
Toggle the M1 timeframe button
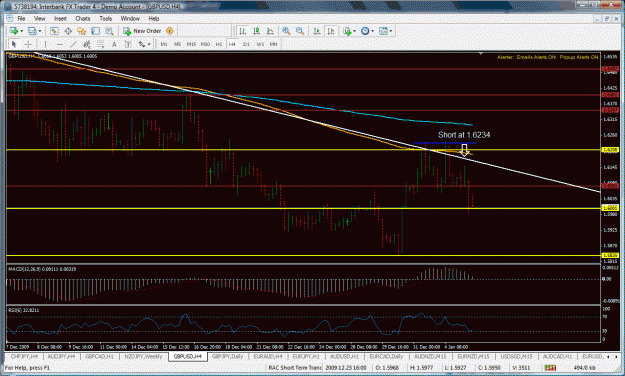point(164,44)
